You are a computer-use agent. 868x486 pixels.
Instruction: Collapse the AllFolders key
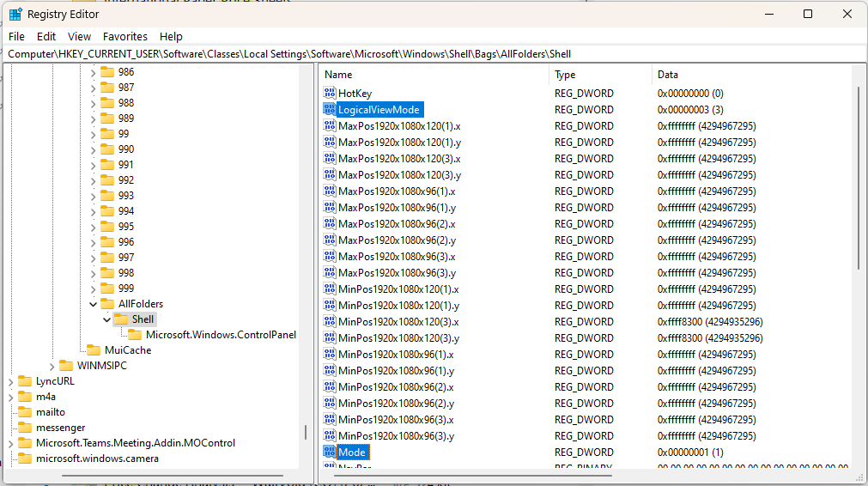pos(93,304)
